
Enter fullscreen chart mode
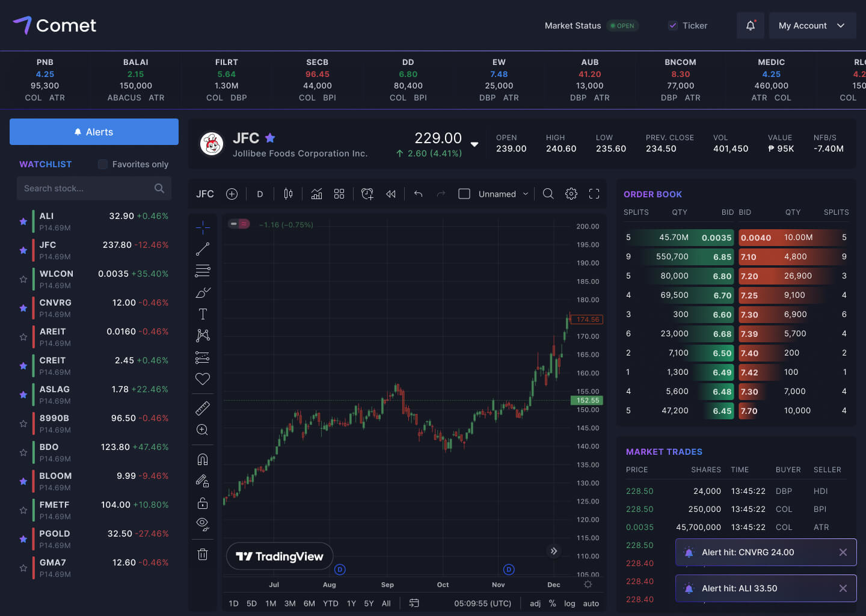594,194
